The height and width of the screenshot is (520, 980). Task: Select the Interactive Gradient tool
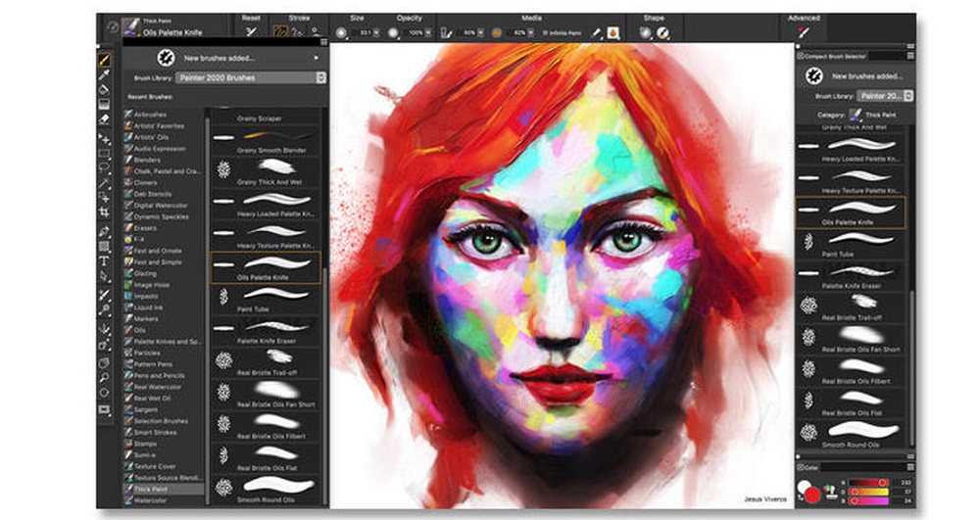pos(105,104)
